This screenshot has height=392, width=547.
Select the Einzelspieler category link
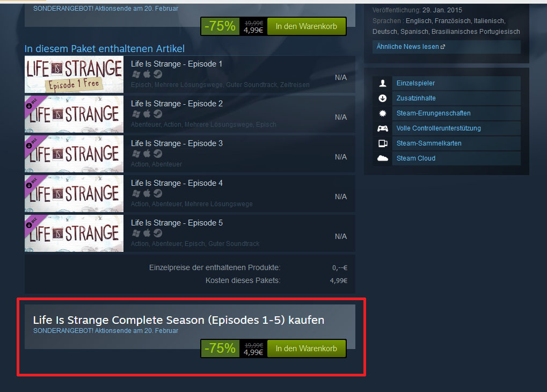tap(415, 83)
